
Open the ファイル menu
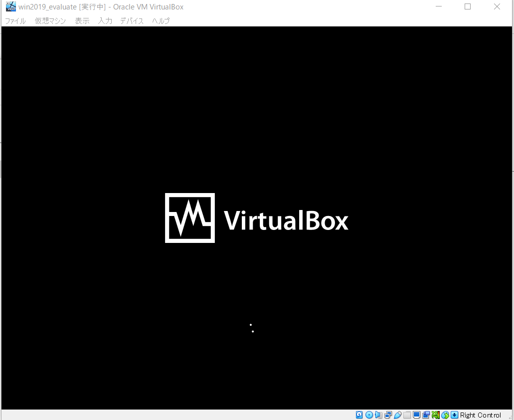(x=15, y=21)
